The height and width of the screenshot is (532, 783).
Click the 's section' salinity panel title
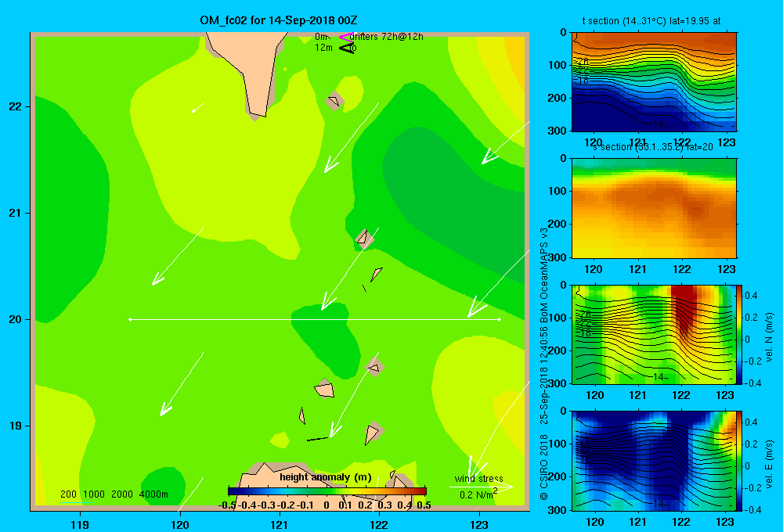pyautogui.click(x=652, y=147)
